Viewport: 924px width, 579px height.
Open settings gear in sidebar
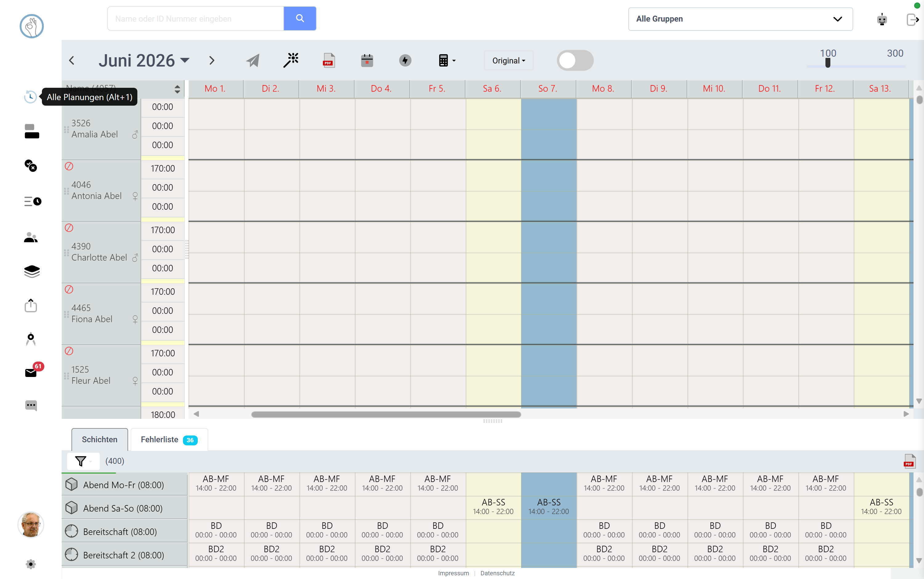point(30,564)
